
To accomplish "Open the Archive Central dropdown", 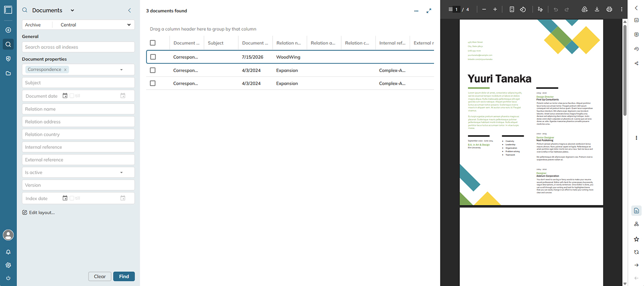I will (x=94, y=25).
